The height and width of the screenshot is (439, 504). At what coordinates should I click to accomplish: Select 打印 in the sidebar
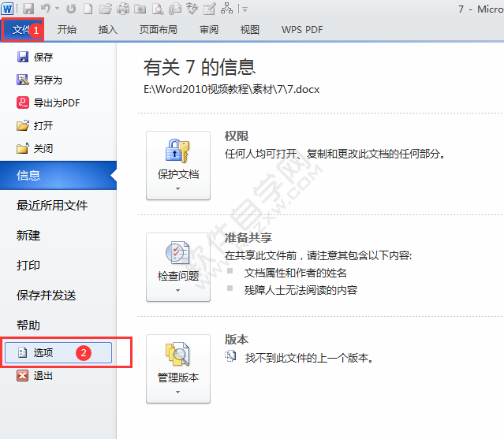pos(28,266)
